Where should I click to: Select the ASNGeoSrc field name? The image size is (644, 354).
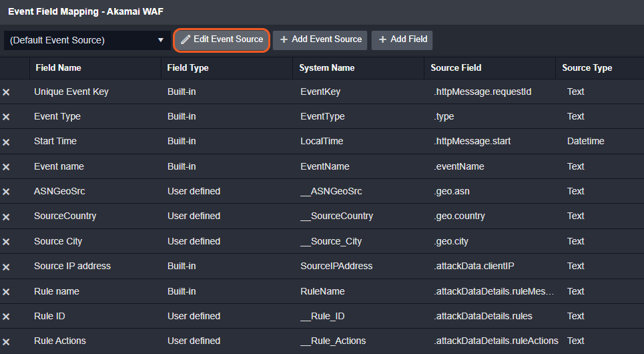pos(59,191)
